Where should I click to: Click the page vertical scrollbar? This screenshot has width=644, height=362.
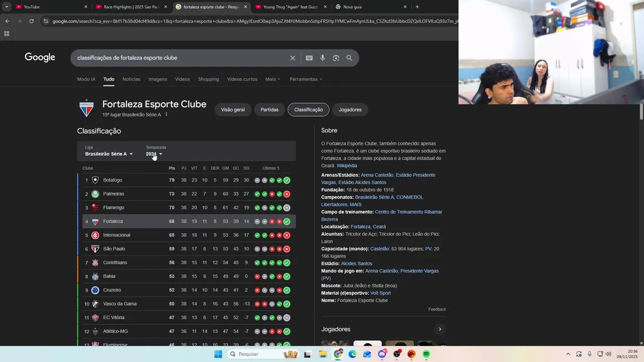point(641,111)
